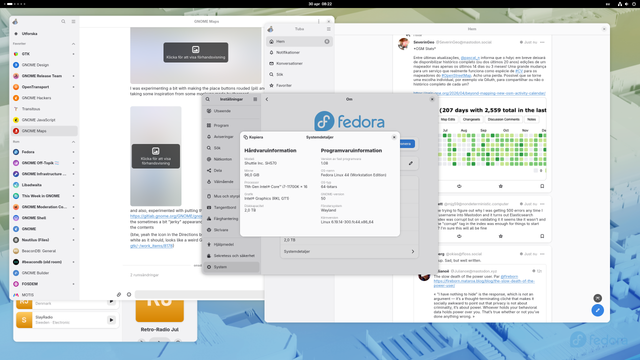Collapse the Rum section in Fractal
640x360 pixels.
click(73, 142)
